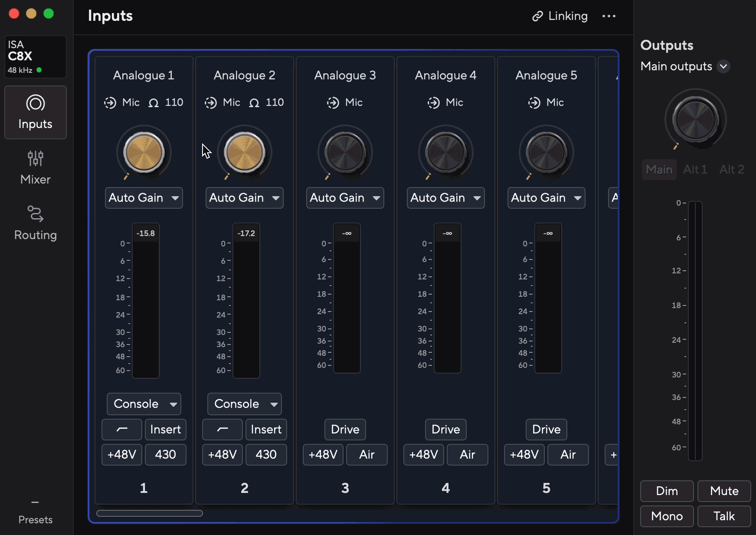Toggle Insert on channel 2
Screen dimensions: 756x535
point(266,430)
